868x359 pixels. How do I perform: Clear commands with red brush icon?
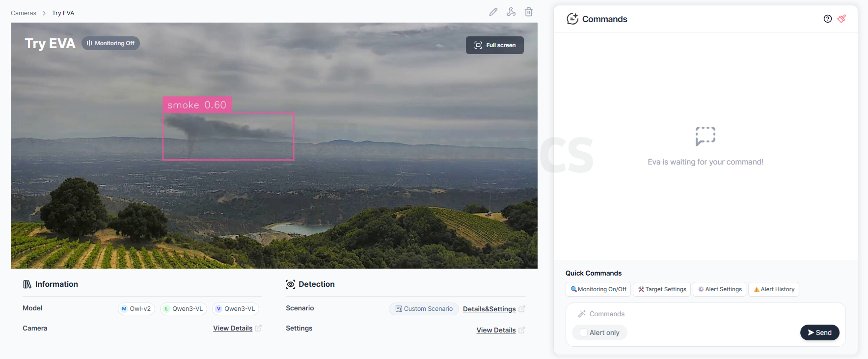coord(842,19)
